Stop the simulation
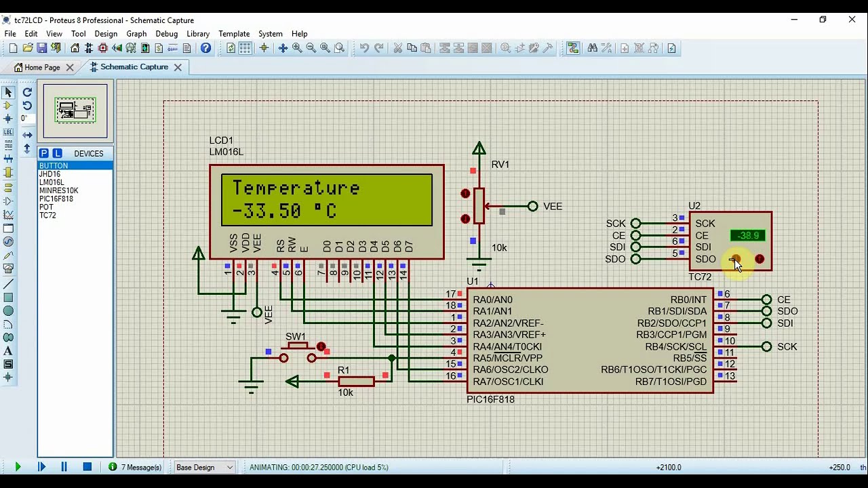Screen dimensions: 868x488 (87, 467)
